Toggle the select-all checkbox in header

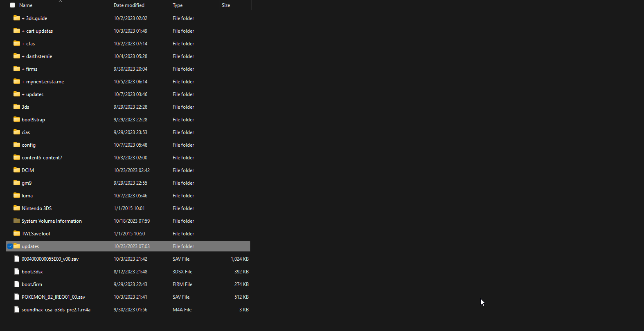tap(12, 5)
